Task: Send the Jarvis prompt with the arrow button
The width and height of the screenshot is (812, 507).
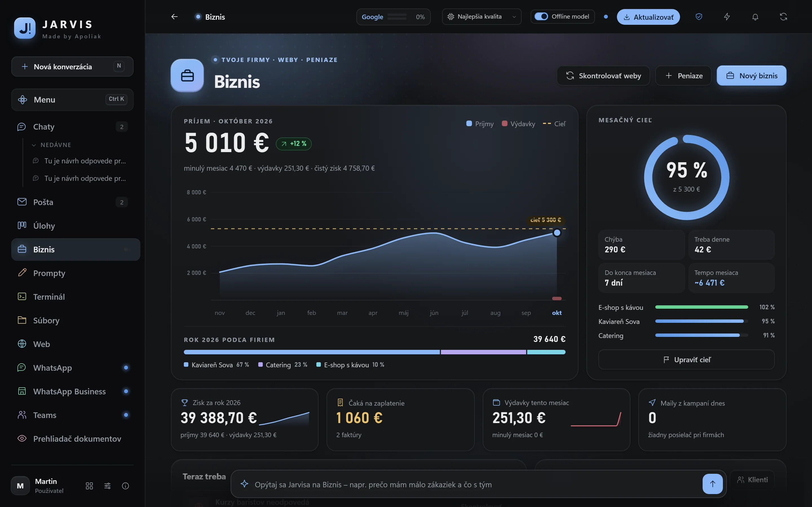Action: point(712,484)
